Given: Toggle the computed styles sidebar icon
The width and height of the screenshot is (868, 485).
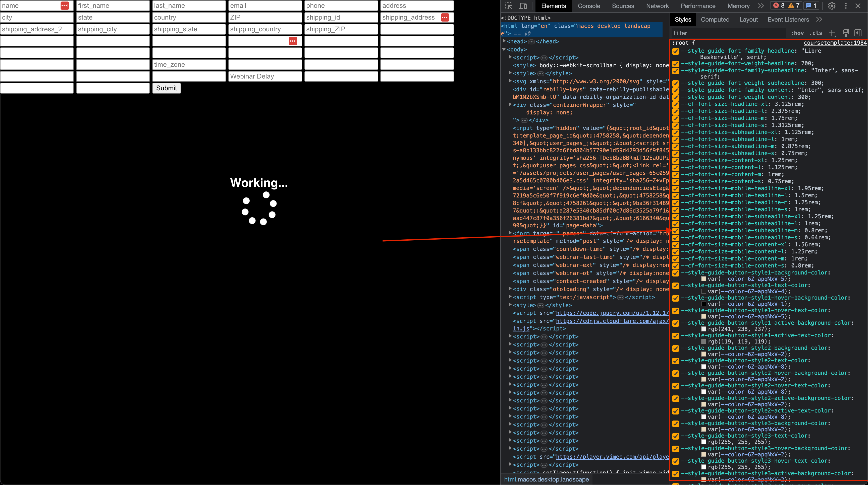Looking at the screenshot, I should click(x=858, y=33).
